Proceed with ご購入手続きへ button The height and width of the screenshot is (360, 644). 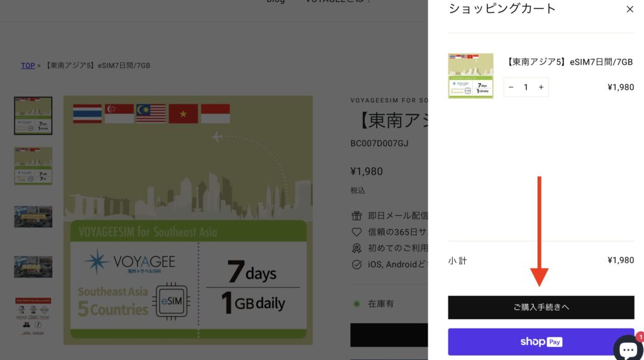541,307
